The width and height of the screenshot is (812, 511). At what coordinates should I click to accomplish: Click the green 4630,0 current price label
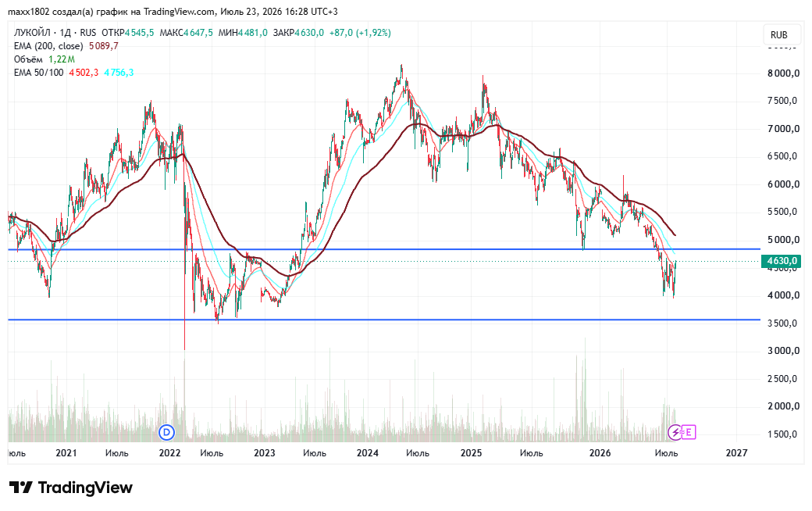click(782, 261)
